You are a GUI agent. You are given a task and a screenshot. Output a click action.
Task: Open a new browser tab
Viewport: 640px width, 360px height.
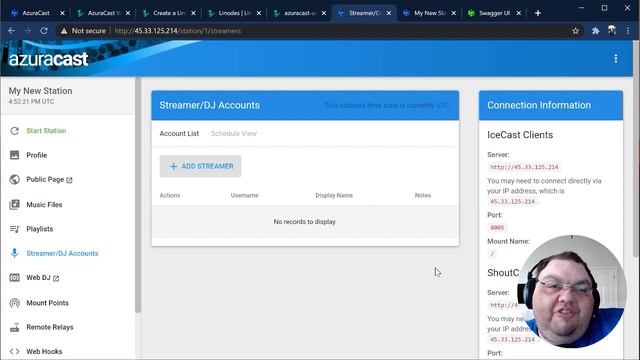coord(538,13)
